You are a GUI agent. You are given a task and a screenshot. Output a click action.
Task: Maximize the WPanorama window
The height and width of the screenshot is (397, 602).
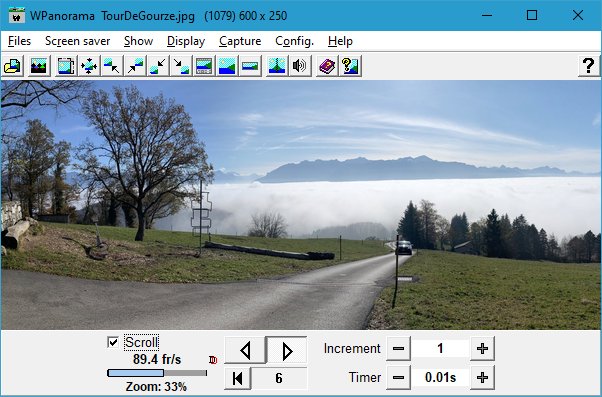click(x=532, y=15)
